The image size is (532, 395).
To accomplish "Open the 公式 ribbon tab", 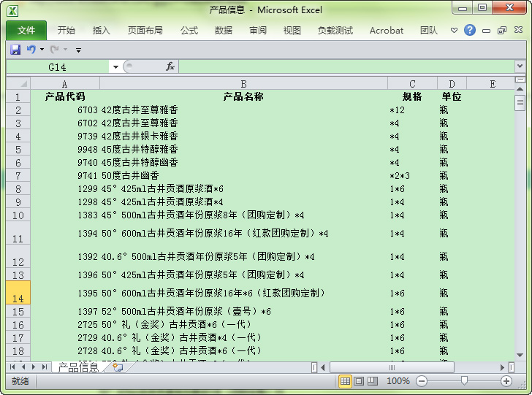I will point(189,31).
